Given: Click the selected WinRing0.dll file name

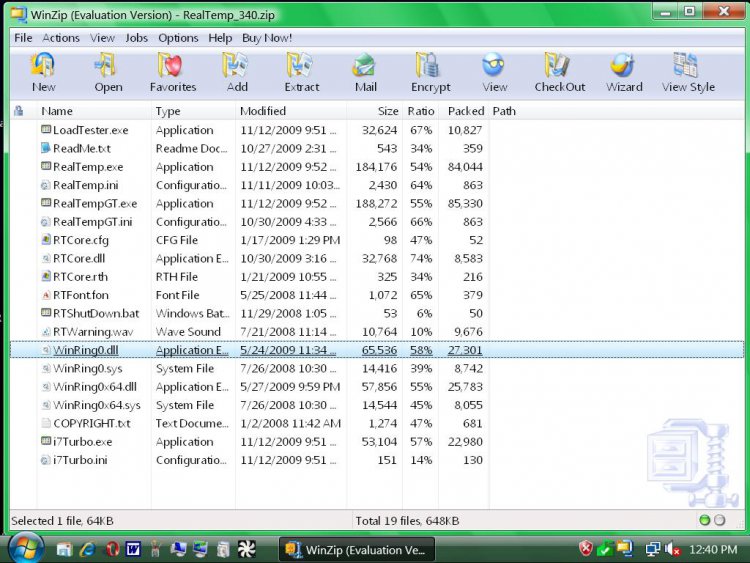Looking at the screenshot, I should [86, 350].
